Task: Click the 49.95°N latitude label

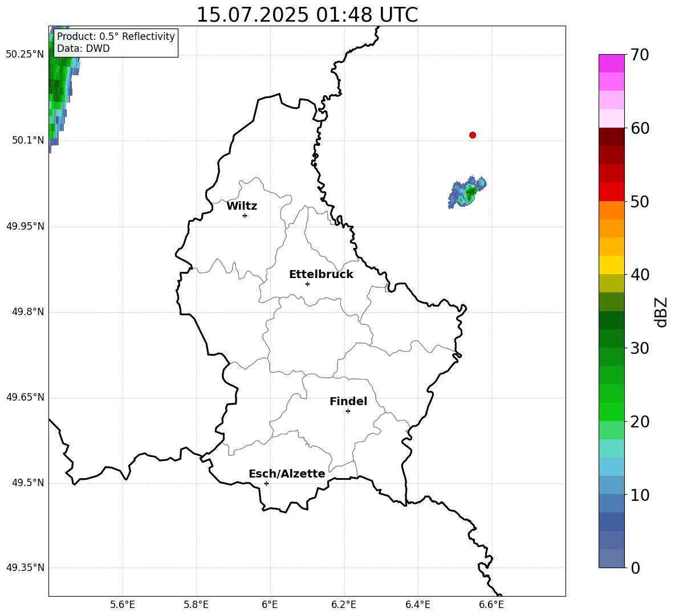Action: click(25, 226)
